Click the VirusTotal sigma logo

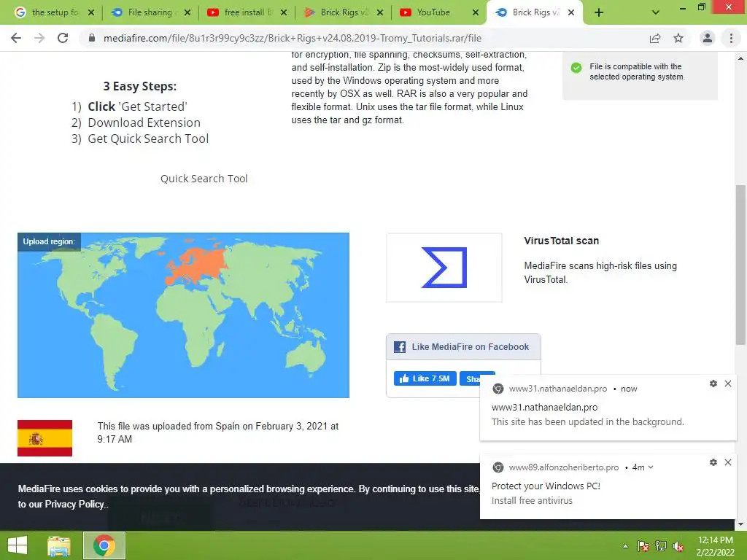(444, 268)
